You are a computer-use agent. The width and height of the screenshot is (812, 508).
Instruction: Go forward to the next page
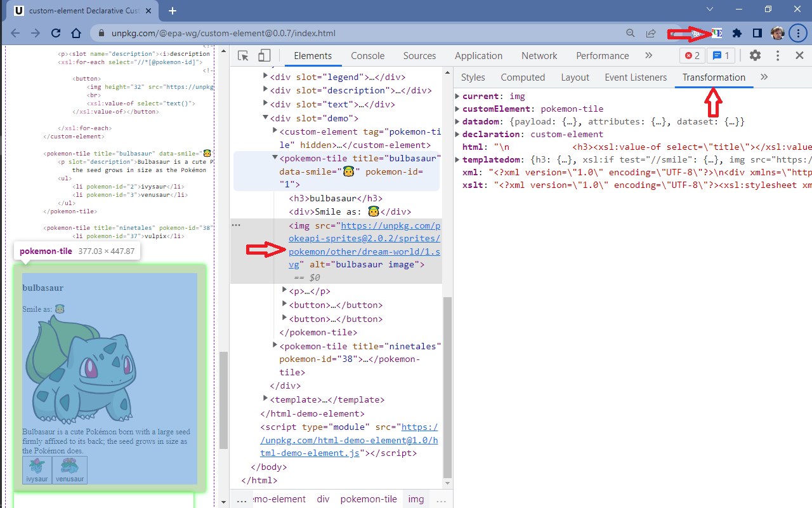point(36,33)
